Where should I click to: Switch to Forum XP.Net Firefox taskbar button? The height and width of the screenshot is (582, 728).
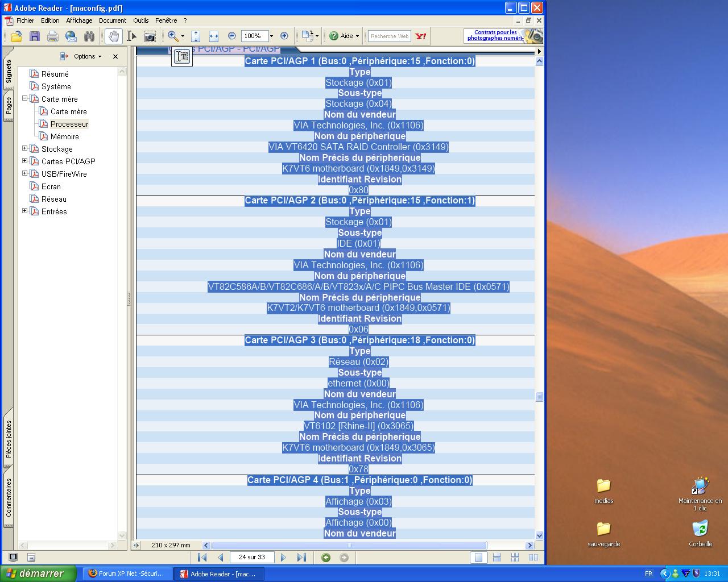(127, 574)
